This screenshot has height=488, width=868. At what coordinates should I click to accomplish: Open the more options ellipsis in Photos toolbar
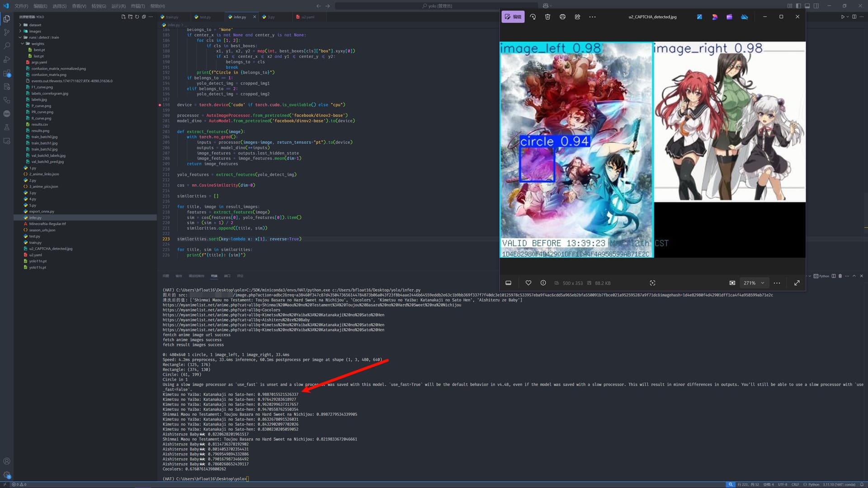(x=592, y=17)
